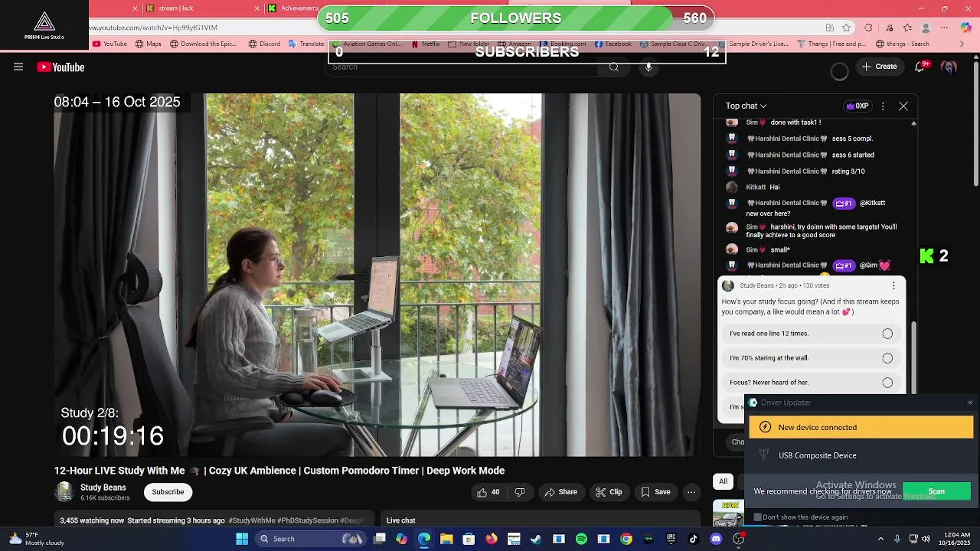980x551 pixels.
Task: Click the Study Beans channel avatar
Action: 64,492
